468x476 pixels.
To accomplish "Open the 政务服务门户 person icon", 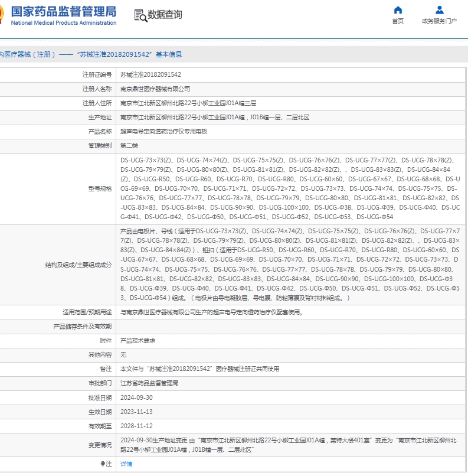I will point(439,10).
